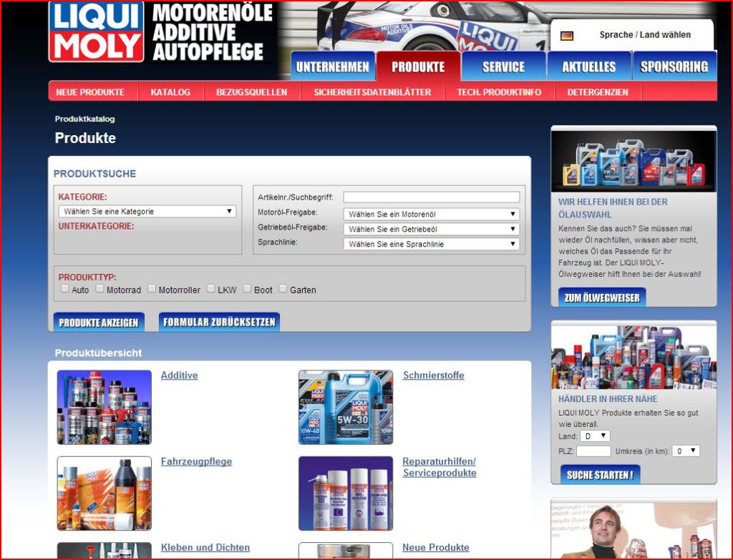The width and height of the screenshot is (733, 560).
Task: Click the Kleben und Dichten thumbnail
Action: 105,551
